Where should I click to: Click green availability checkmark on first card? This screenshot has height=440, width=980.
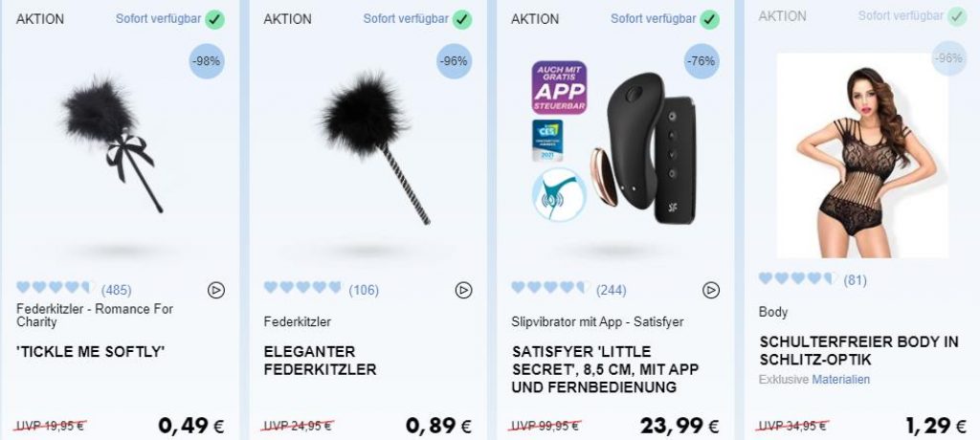[215, 19]
